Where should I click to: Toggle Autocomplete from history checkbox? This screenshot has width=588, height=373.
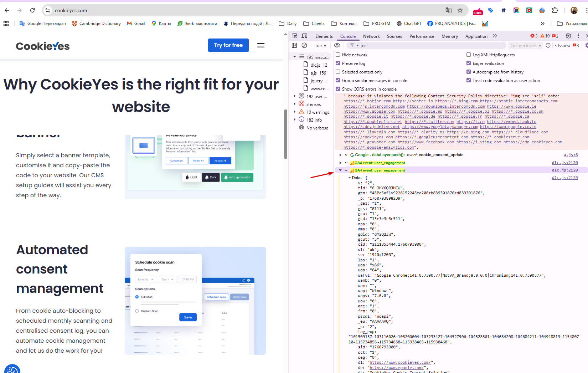click(469, 72)
